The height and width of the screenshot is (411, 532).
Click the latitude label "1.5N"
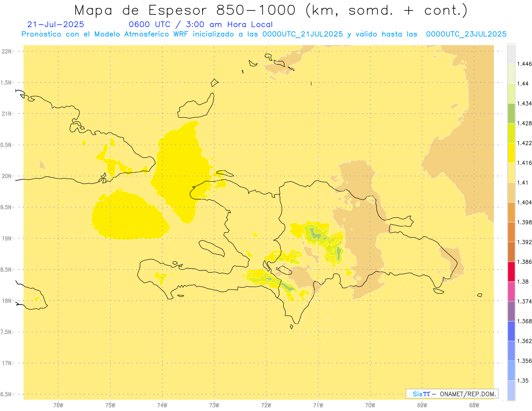[6, 82]
